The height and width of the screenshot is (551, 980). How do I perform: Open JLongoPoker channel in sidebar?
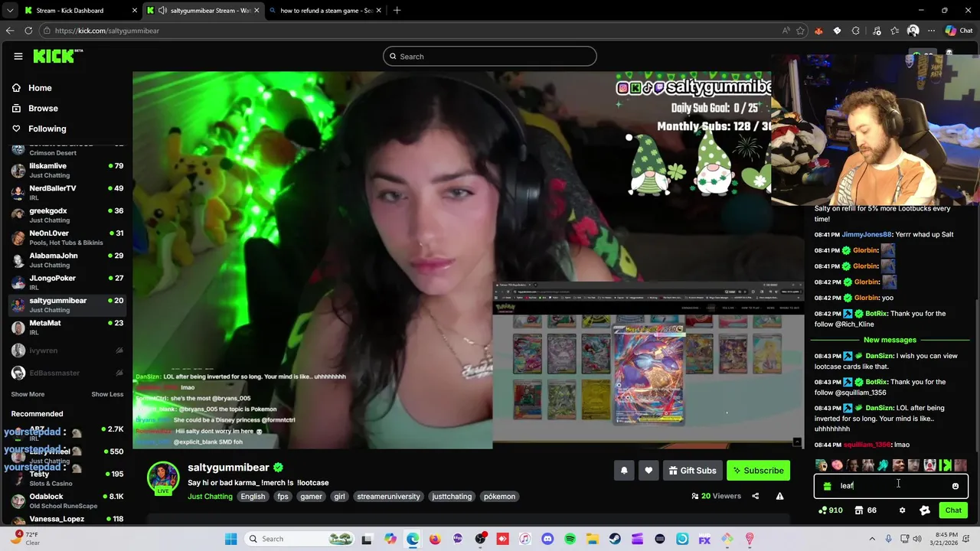pyautogui.click(x=67, y=282)
